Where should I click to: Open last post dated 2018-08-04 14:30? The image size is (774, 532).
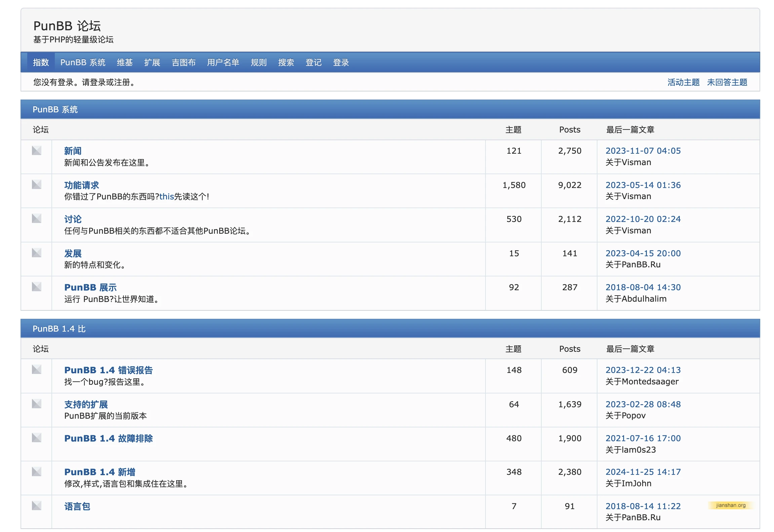click(643, 287)
